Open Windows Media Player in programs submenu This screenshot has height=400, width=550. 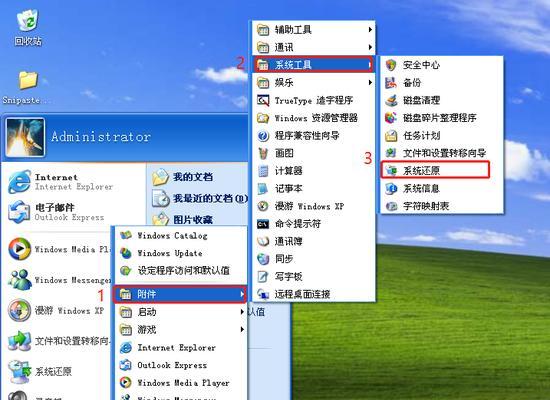[181, 382]
